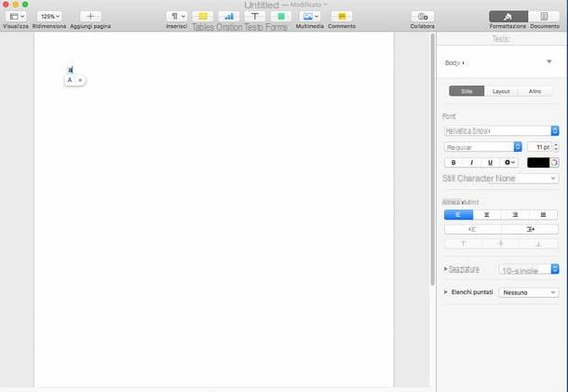Open the Nessuno bullet list dropdown
Screen dimensions: 568x392
[x=529, y=292]
